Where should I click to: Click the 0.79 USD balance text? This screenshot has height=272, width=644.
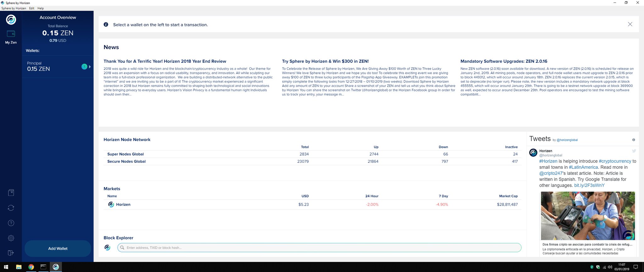pyautogui.click(x=58, y=41)
